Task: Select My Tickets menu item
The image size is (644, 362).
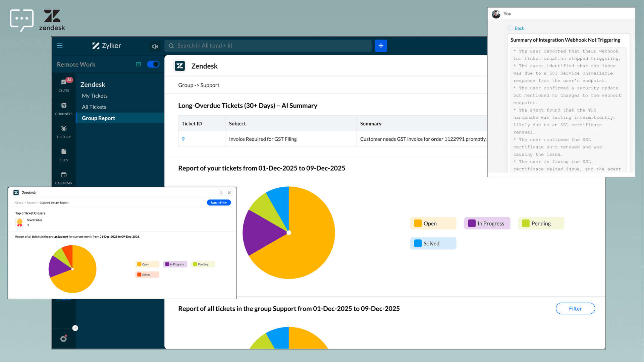Action: [x=95, y=96]
